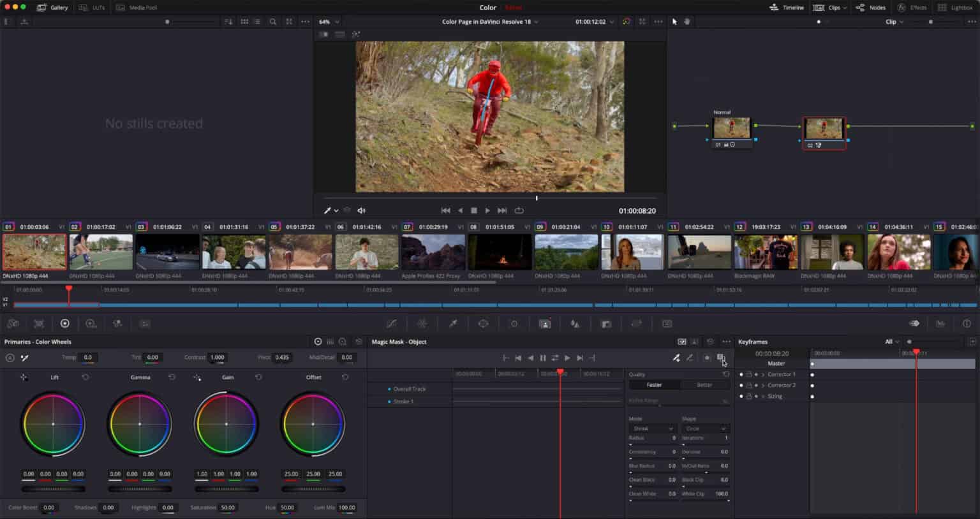
Task: Toggle Color Wheels mode in Primaries header
Action: [318, 342]
